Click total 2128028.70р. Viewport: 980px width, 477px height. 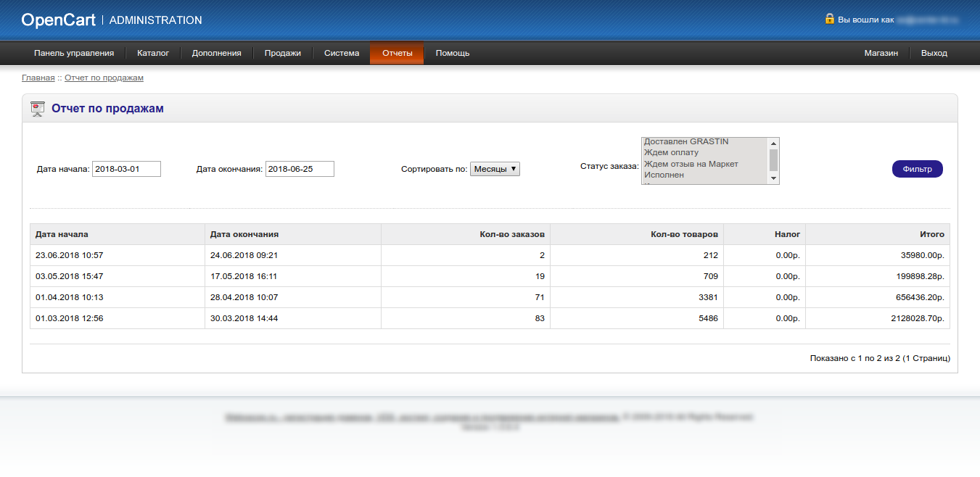coord(918,318)
